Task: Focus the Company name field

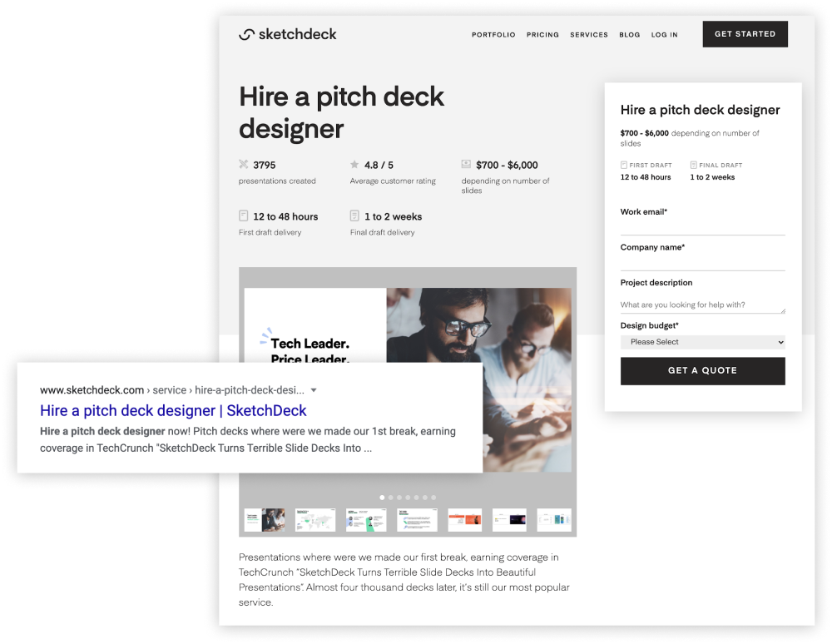Action: 702,262
